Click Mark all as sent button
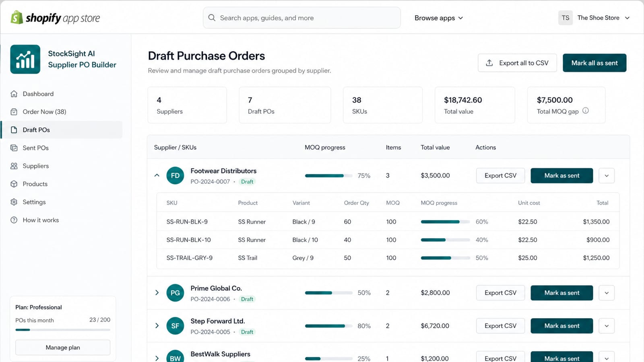644x362 pixels. click(594, 63)
